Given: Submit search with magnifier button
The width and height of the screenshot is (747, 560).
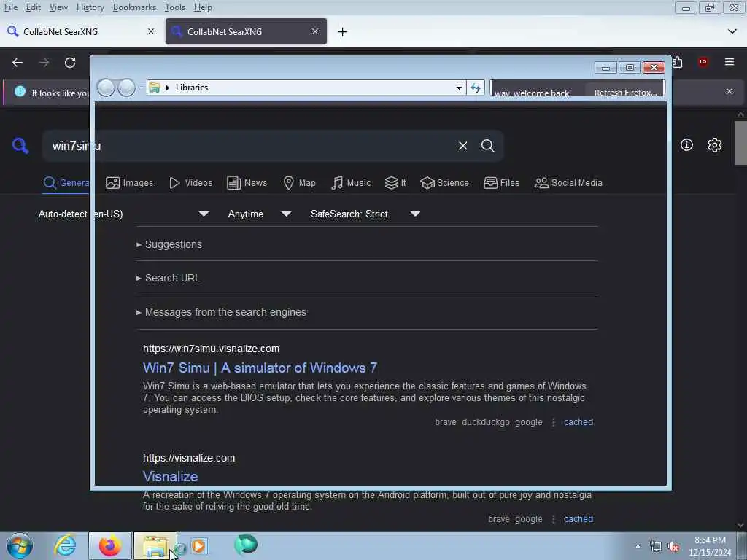Looking at the screenshot, I should click(488, 146).
